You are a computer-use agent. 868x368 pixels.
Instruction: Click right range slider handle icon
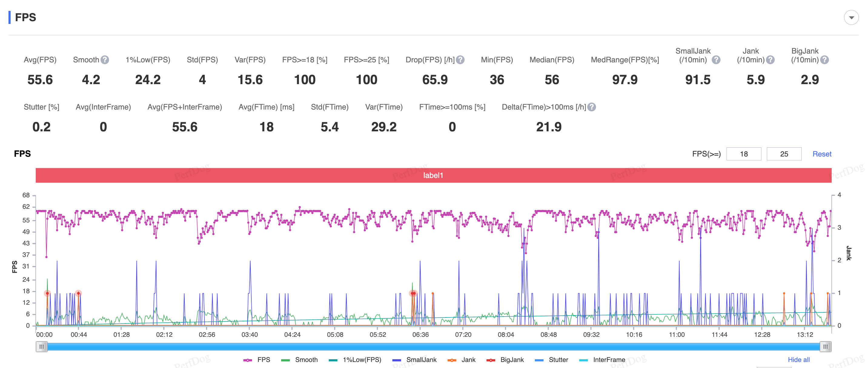coord(825,347)
